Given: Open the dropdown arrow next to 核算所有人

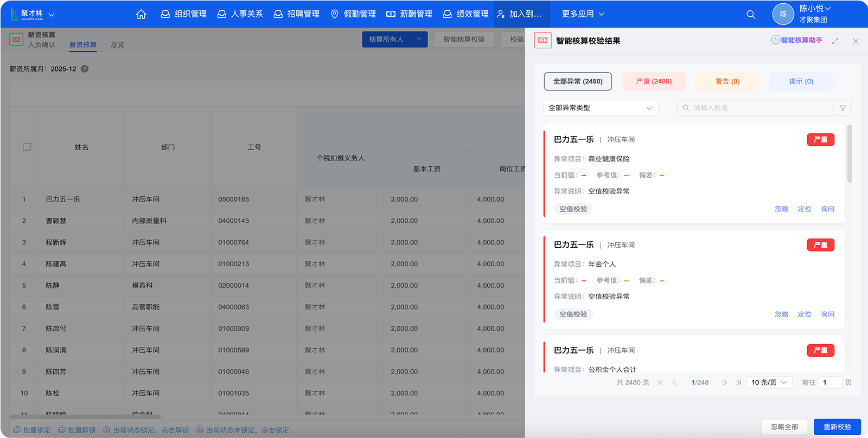Looking at the screenshot, I should point(419,39).
